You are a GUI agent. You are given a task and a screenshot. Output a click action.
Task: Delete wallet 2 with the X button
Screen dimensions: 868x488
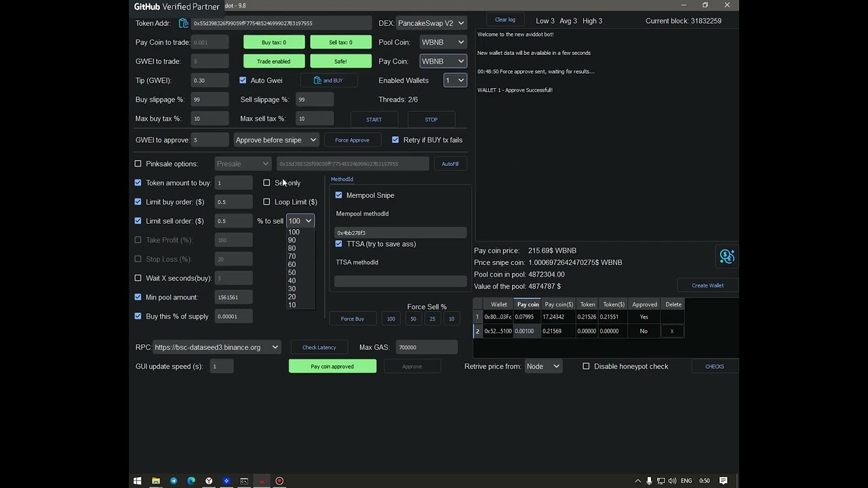point(672,331)
